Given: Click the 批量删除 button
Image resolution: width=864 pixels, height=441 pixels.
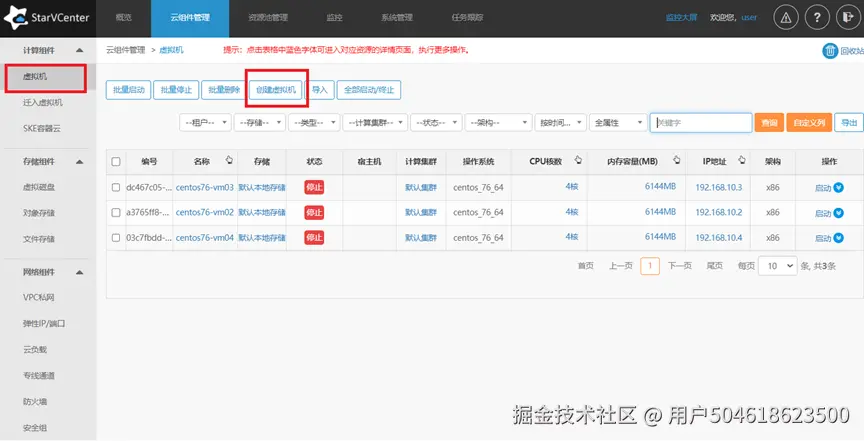Looking at the screenshot, I should (x=224, y=90).
